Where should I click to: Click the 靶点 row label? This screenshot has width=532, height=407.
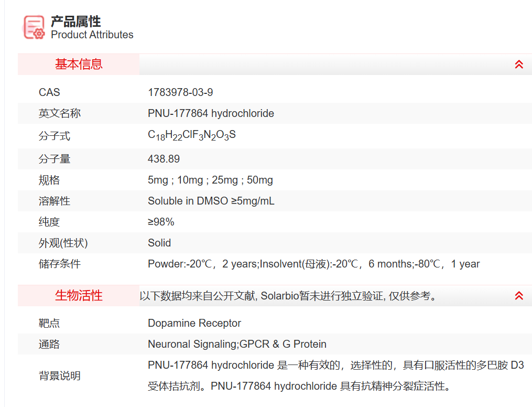(x=47, y=323)
